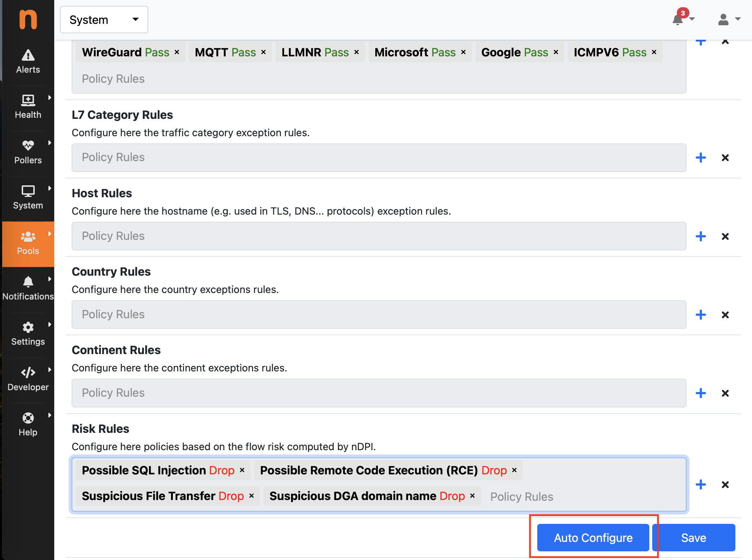The width and height of the screenshot is (752, 560).
Task: Open the Health sidebar section
Action: (28, 107)
